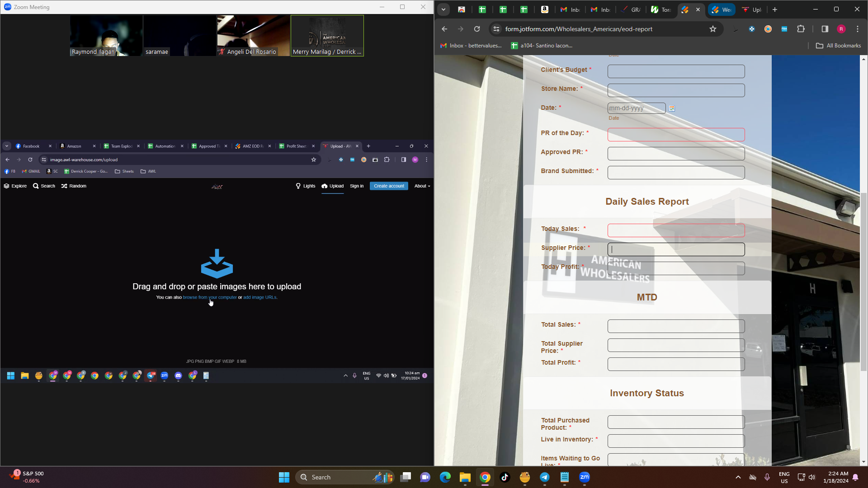This screenshot has width=868, height=488.
Task: Open File Explorer from the taskbar
Action: pos(465,477)
